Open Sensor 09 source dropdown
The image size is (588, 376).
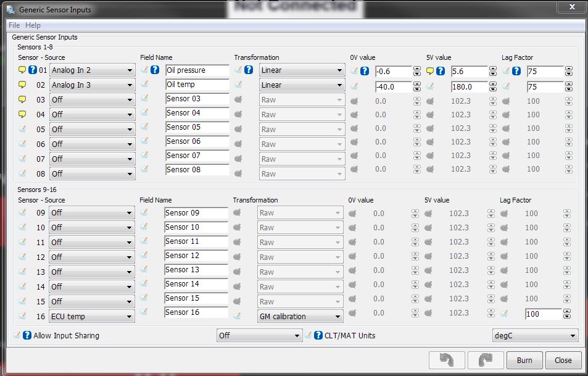(x=92, y=213)
